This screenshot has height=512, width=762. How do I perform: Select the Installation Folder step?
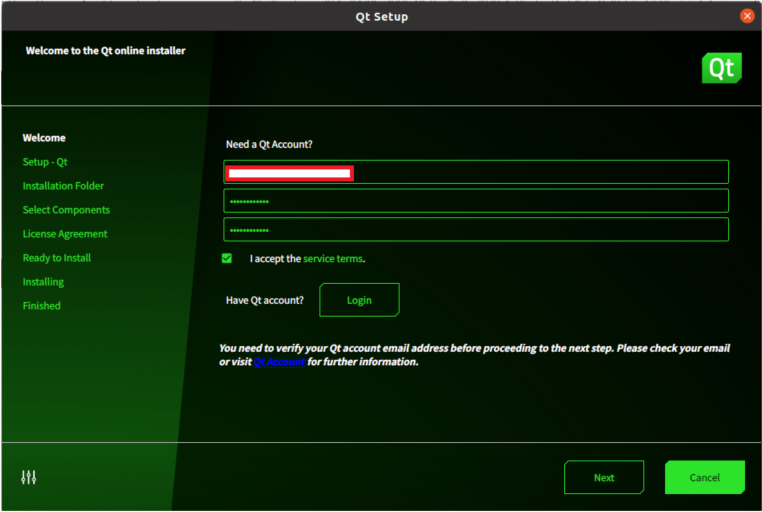point(63,186)
